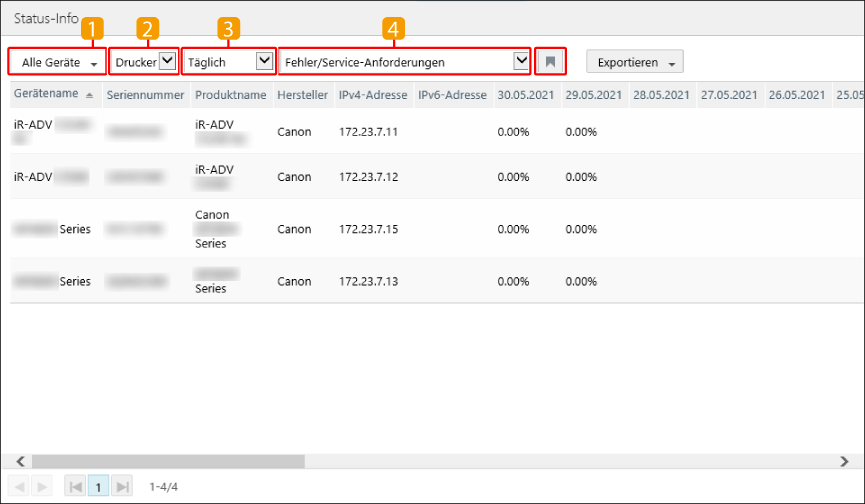Go to last page arrow icon

pyautogui.click(x=121, y=486)
